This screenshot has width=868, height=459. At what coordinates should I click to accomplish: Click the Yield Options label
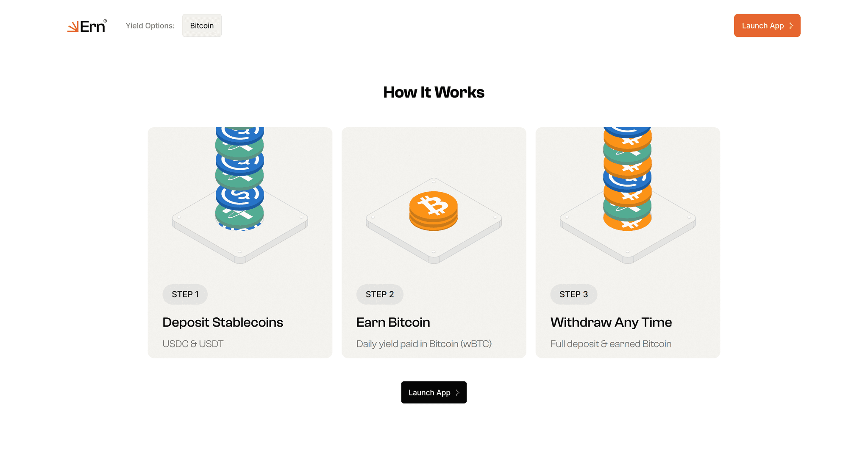pyautogui.click(x=150, y=25)
